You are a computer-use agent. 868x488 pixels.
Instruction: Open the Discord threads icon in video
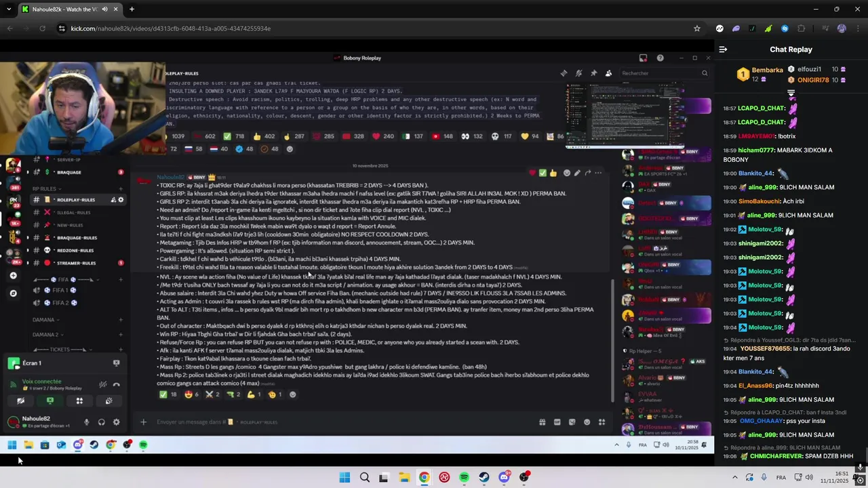coord(564,73)
